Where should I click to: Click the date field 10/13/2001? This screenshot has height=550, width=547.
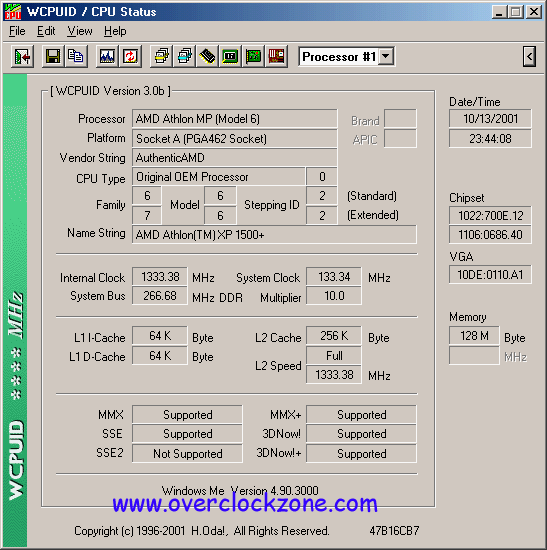coord(490,119)
